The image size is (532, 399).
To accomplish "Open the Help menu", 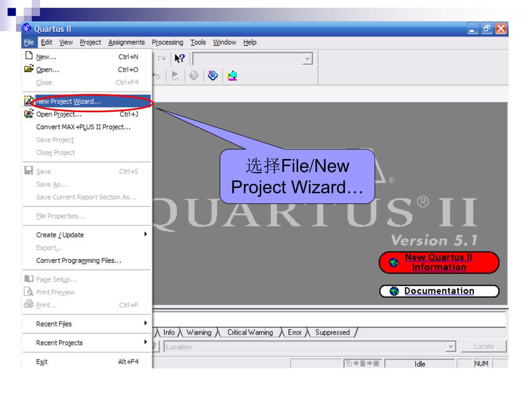I will 250,42.
